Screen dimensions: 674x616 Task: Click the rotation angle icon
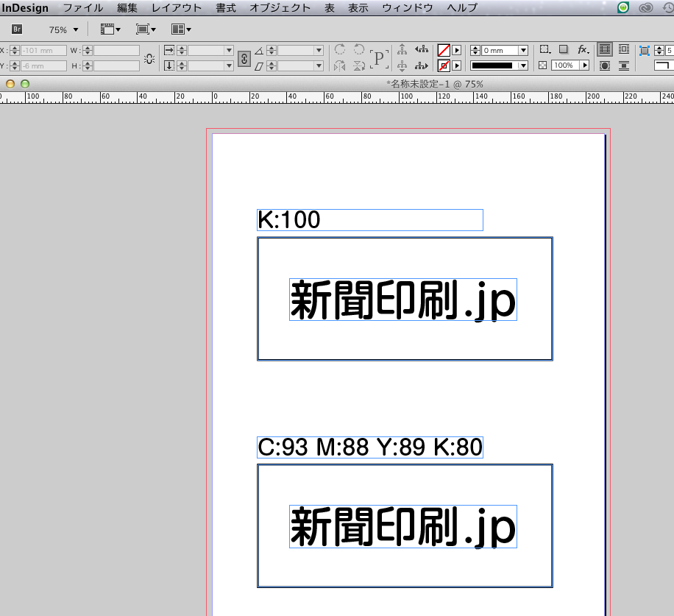coord(259,51)
